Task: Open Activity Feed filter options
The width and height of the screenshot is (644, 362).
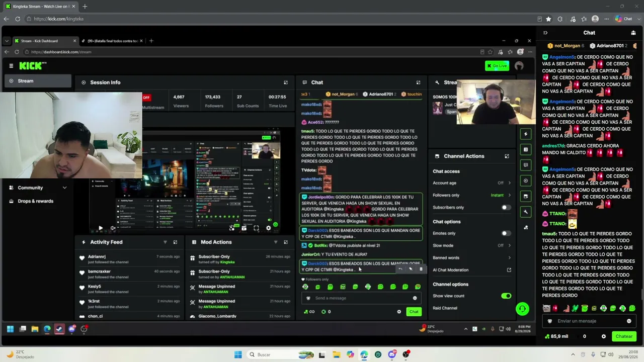Action: click(x=165, y=242)
